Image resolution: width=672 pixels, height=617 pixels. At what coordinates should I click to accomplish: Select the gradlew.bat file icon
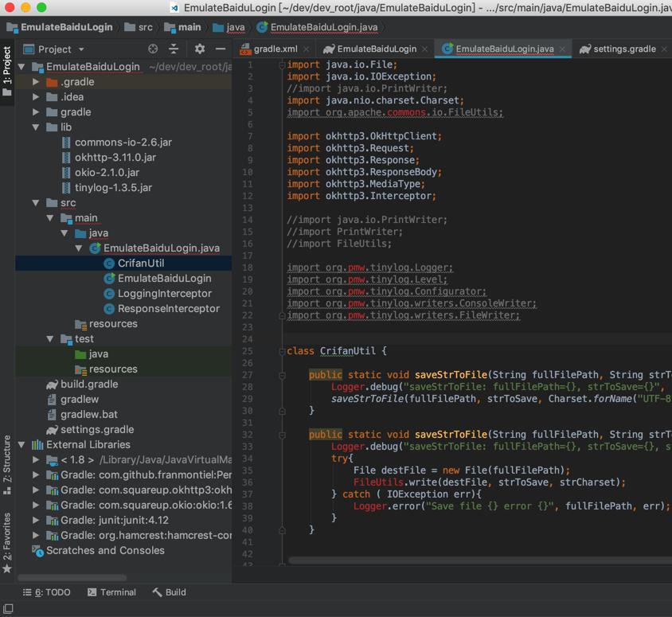click(x=52, y=414)
